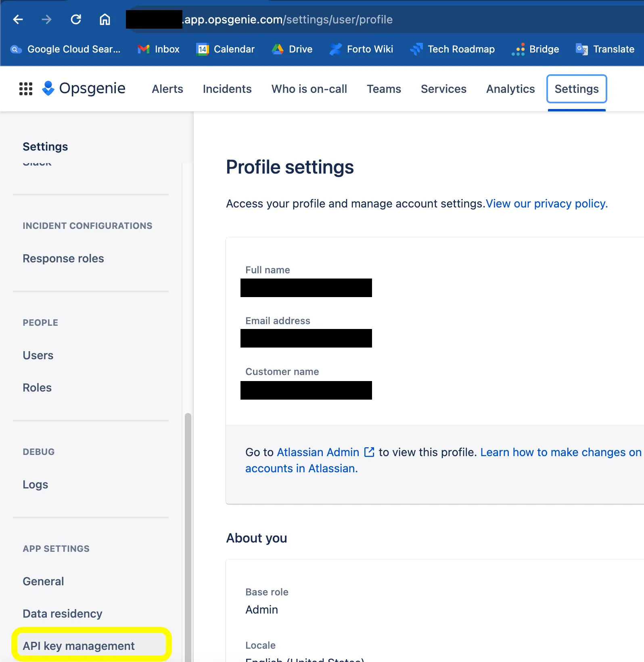Click the About you heading
Viewport: 644px width, 662px height.
257,538
